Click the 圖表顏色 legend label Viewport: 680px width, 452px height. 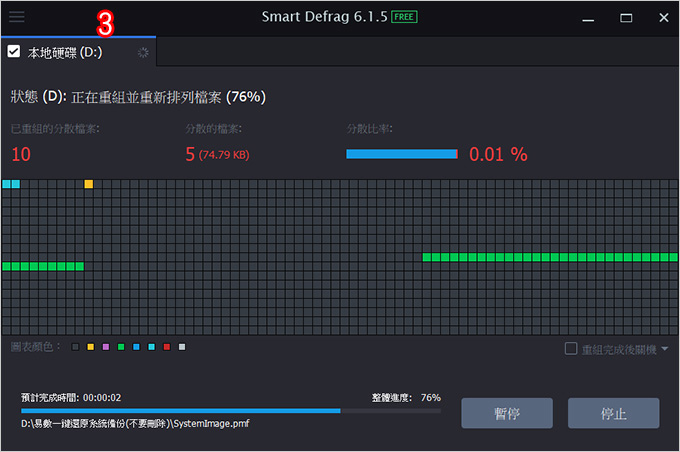pyautogui.click(x=36, y=347)
